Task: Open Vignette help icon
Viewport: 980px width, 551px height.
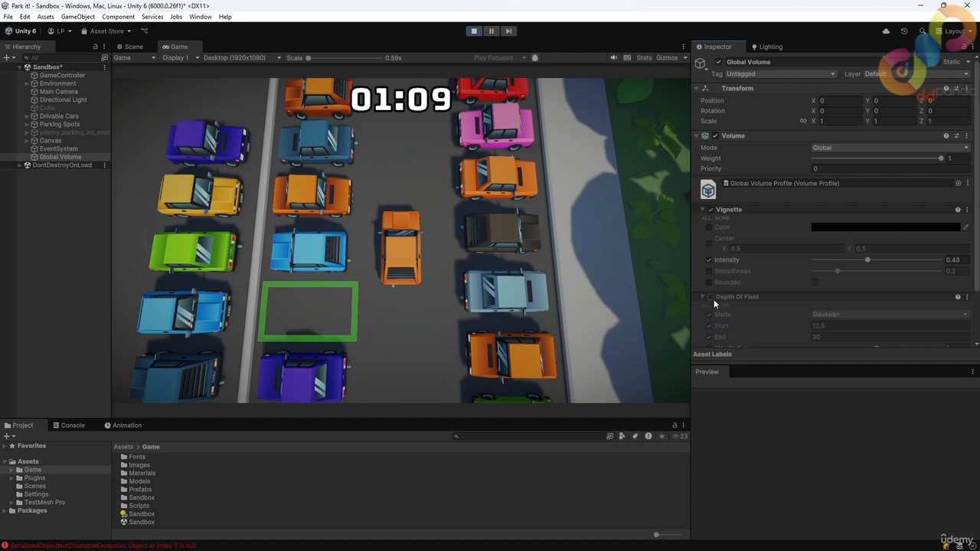Action: [x=958, y=210]
